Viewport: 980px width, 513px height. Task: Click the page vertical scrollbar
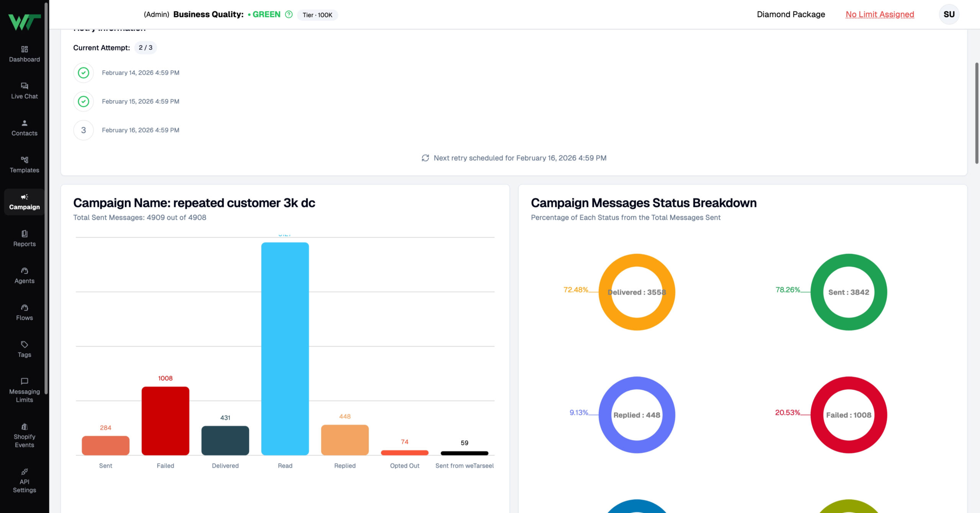tap(977, 113)
